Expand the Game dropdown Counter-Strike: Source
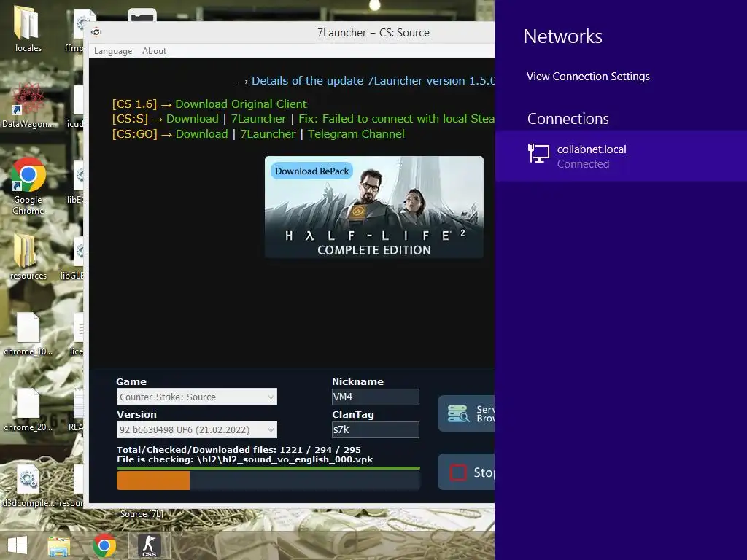This screenshot has width=747, height=560. pyautogui.click(x=197, y=397)
